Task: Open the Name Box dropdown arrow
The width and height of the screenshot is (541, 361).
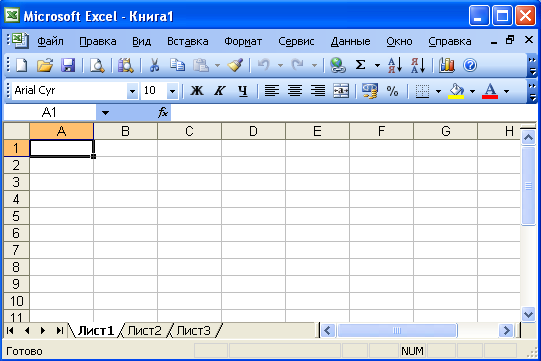Action: (x=105, y=113)
